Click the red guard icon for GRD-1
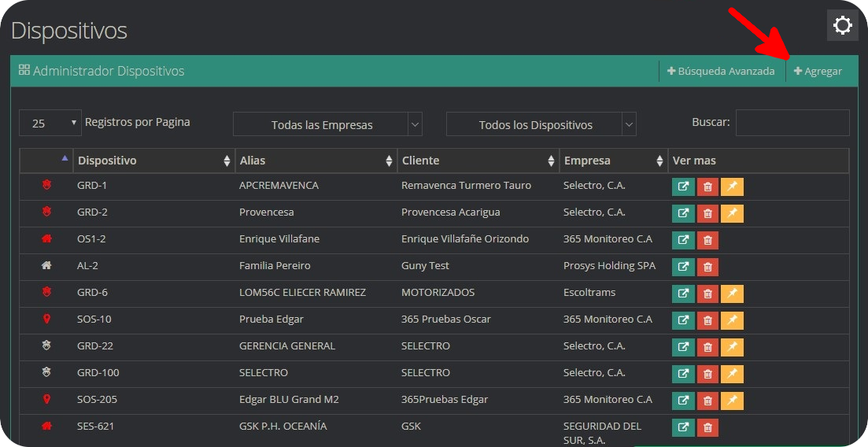 click(46, 185)
